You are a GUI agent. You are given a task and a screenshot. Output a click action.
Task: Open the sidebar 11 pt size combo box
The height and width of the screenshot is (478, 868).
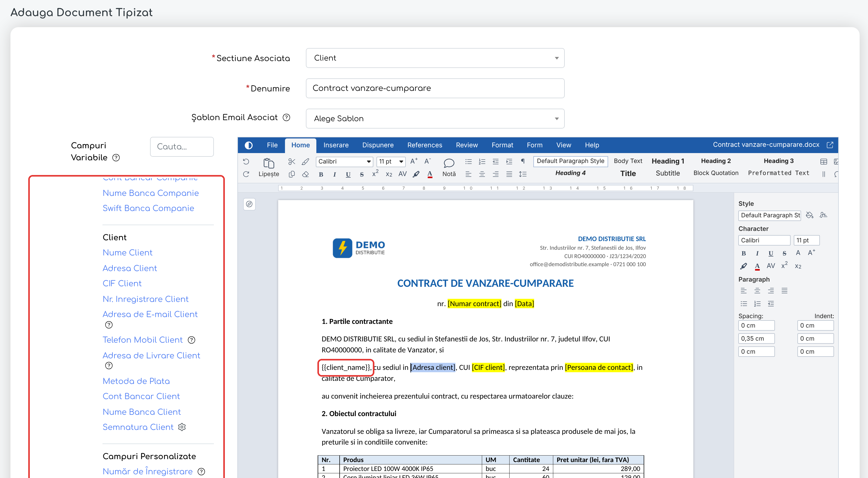[x=806, y=240]
